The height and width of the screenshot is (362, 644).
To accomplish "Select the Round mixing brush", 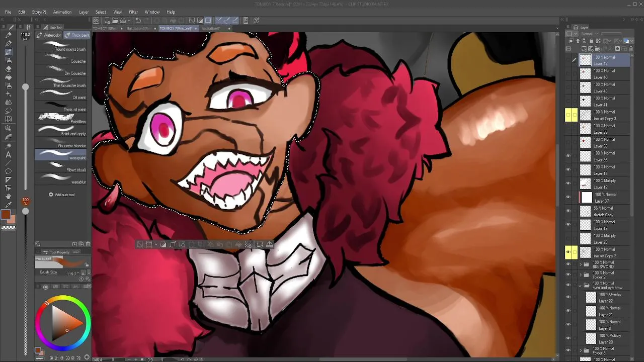I will click(61, 47).
